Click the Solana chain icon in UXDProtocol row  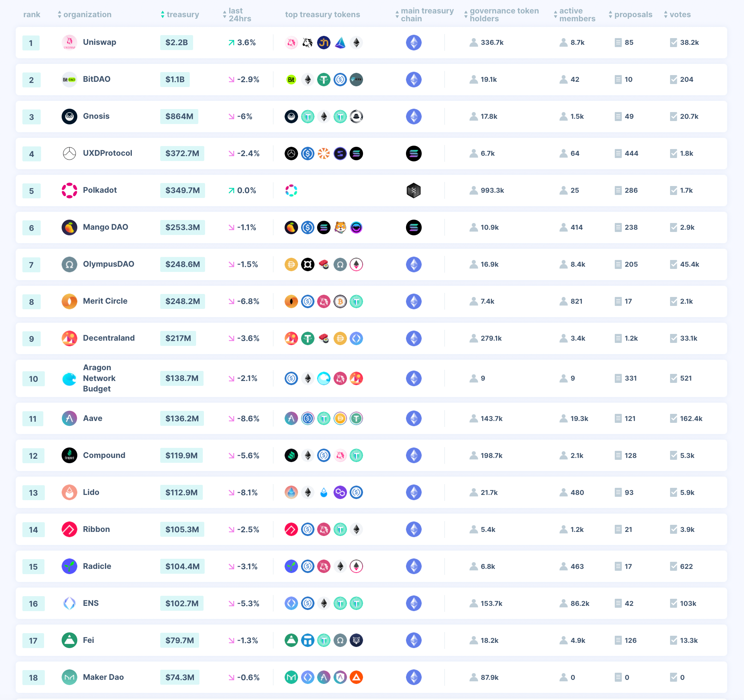(x=413, y=154)
